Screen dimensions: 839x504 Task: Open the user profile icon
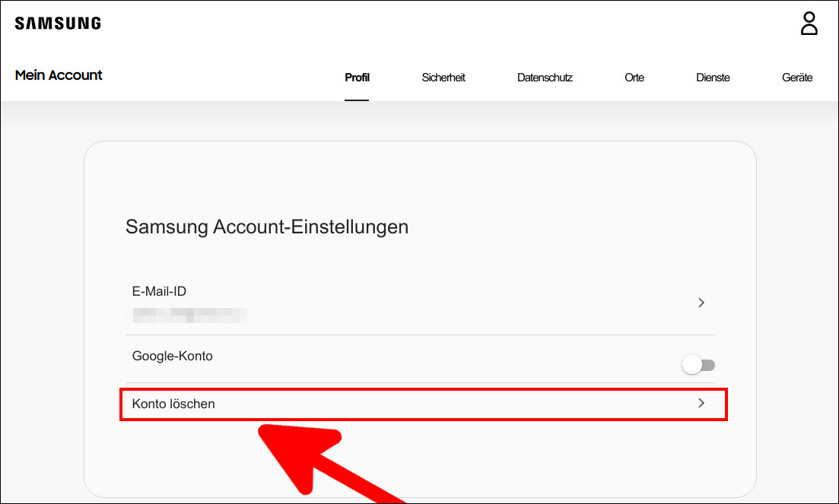click(809, 24)
